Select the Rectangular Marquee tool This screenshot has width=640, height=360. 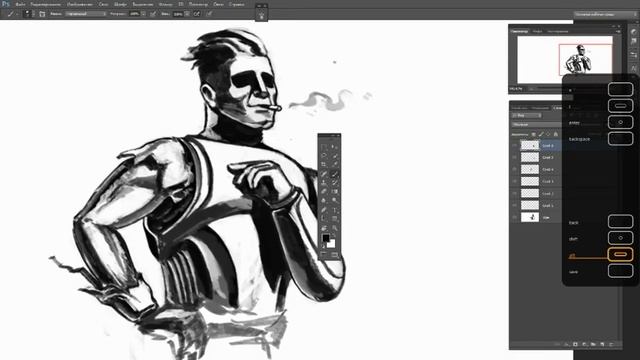click(323, 147)
